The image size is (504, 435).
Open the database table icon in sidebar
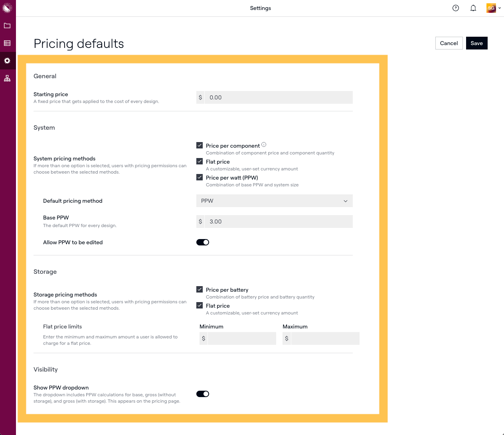point(7,43)
